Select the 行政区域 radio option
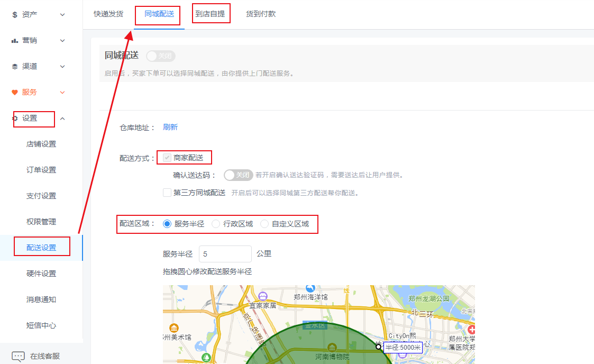 click(216, 224)
